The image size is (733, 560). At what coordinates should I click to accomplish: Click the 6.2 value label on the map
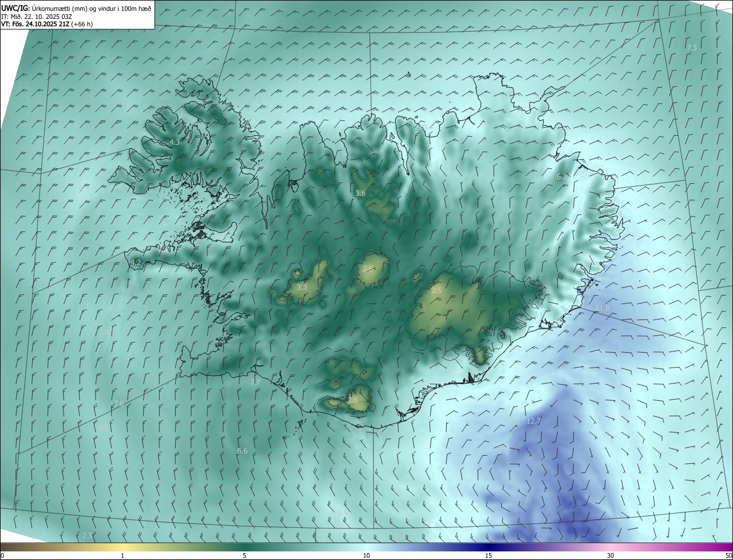tap(562, 177)
